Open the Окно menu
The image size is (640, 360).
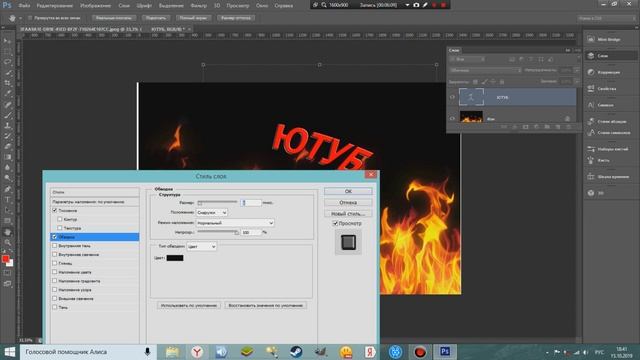262,6
